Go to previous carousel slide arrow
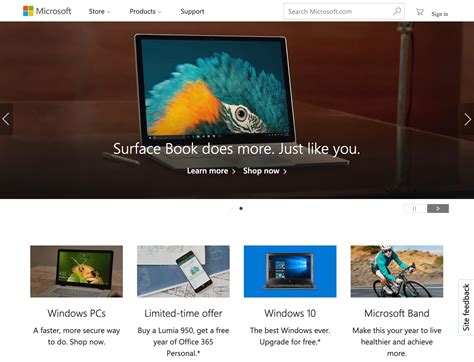Screen dimensions: 474x362 click(6, 119)
